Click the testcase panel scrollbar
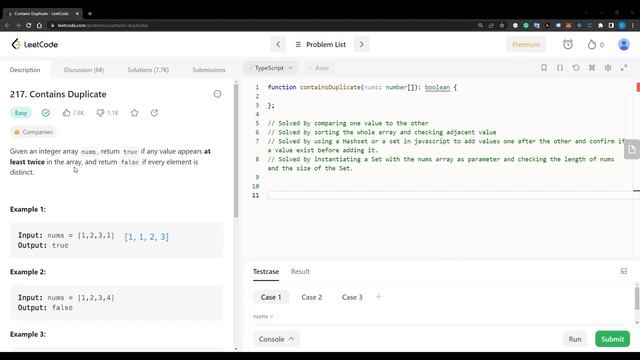Screen dimensions: 640x360 pos(637,298)
